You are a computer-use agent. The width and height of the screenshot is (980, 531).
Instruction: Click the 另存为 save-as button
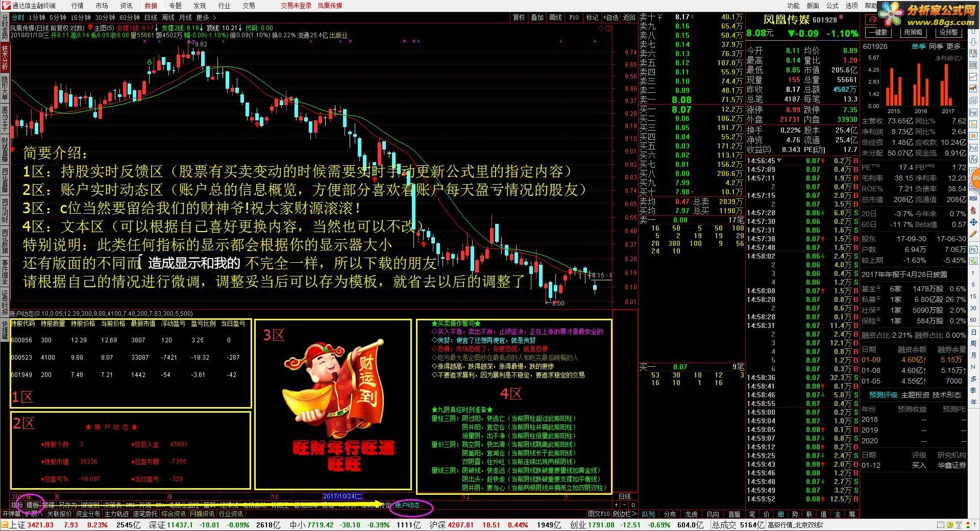pos(67,505)
